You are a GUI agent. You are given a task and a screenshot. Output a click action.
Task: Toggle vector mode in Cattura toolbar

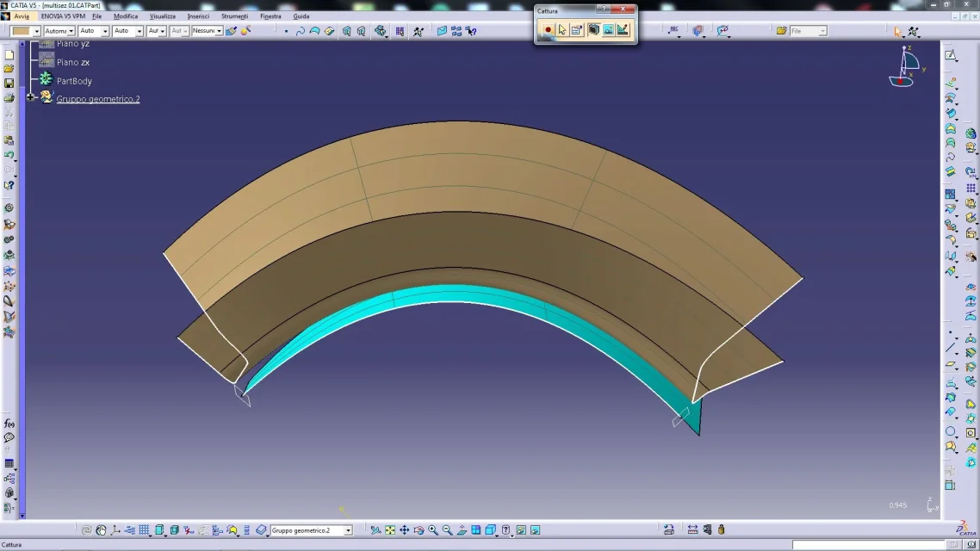[x=623, y=30]
